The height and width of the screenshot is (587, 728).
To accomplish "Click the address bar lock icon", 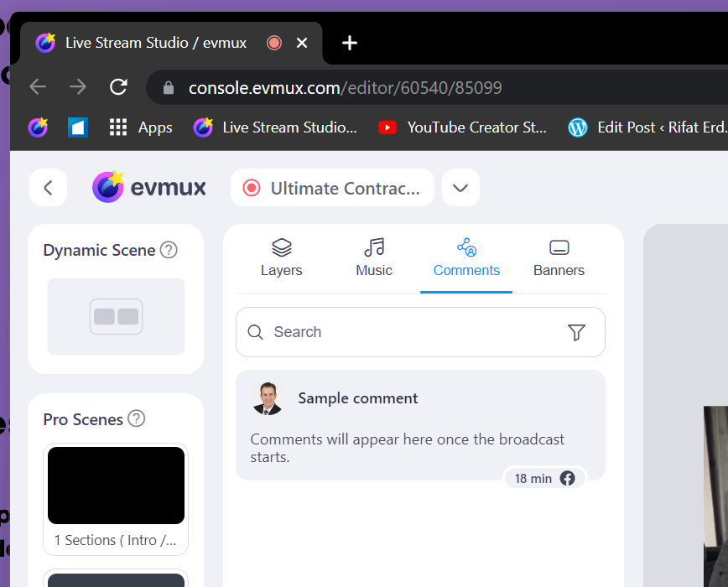I will 169,88.
